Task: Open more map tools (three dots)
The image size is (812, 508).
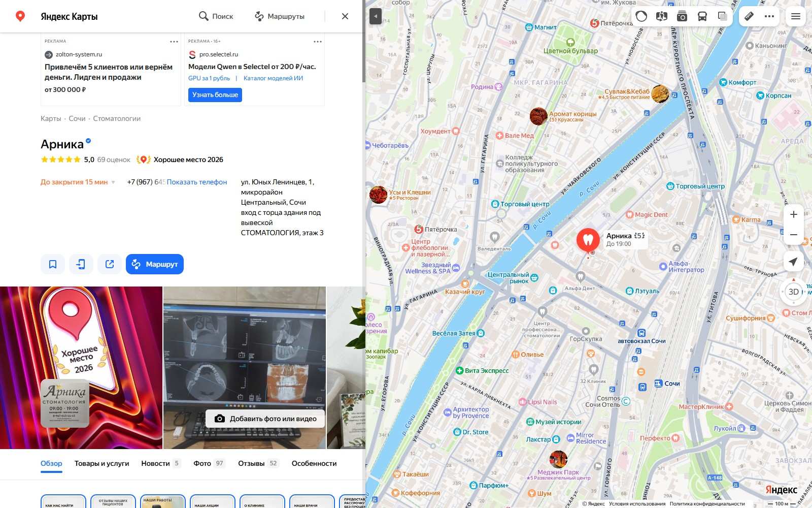Action: [769, 16]
